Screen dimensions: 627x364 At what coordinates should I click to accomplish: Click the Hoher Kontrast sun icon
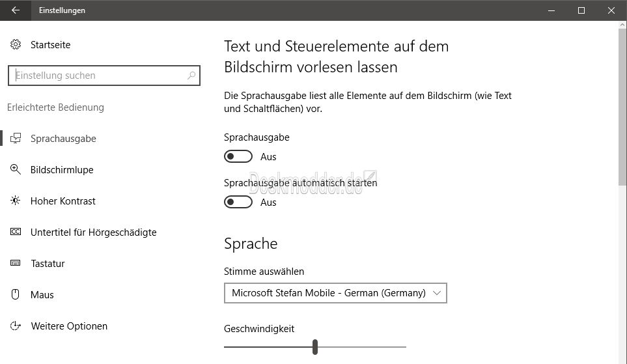click(x=16, y=201)
